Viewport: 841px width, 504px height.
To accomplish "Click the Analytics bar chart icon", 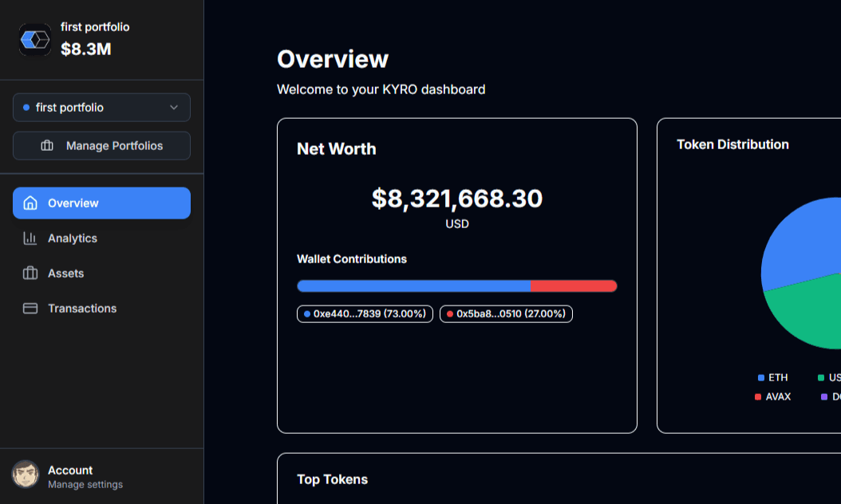I will tap(30, 238).
